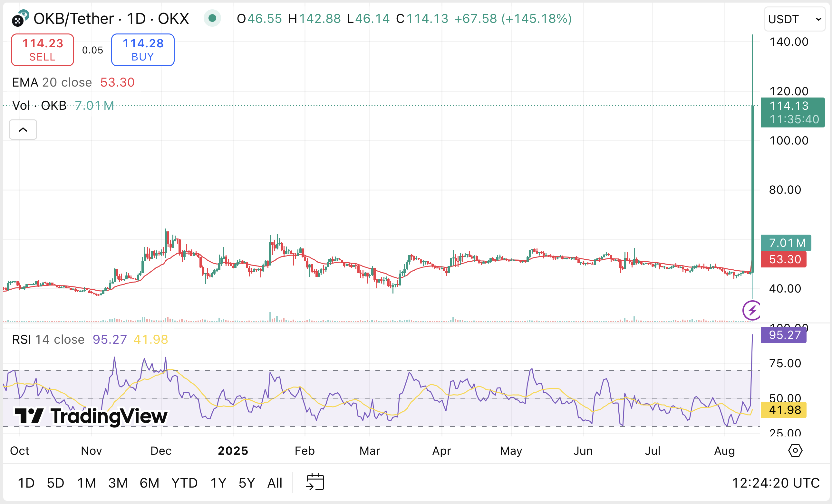The height and width of the screenshot is (504, 832).
Task: Click the green data connection status dot
Action: click(212, 19)
